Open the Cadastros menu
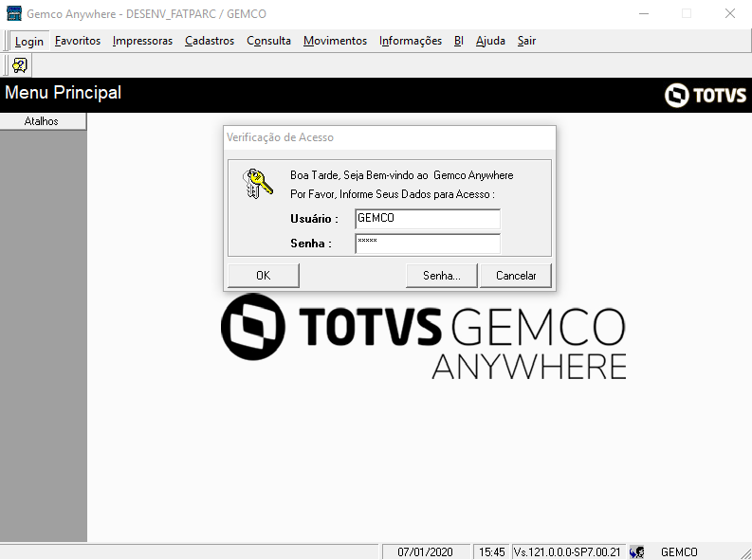The width and height of the screenshot is (752, 560). (x=210, y=41)
